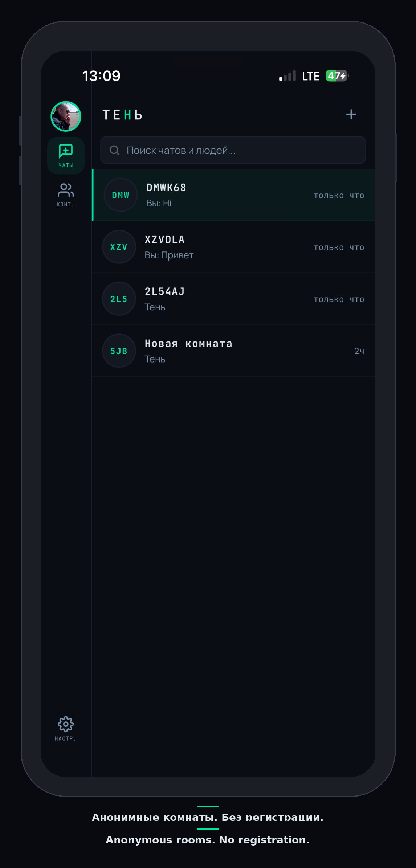Image resolution: width=416 pixels, height=868 pixels.
Task: Tap the plus icon to create chat
Action: pos(351,115)
